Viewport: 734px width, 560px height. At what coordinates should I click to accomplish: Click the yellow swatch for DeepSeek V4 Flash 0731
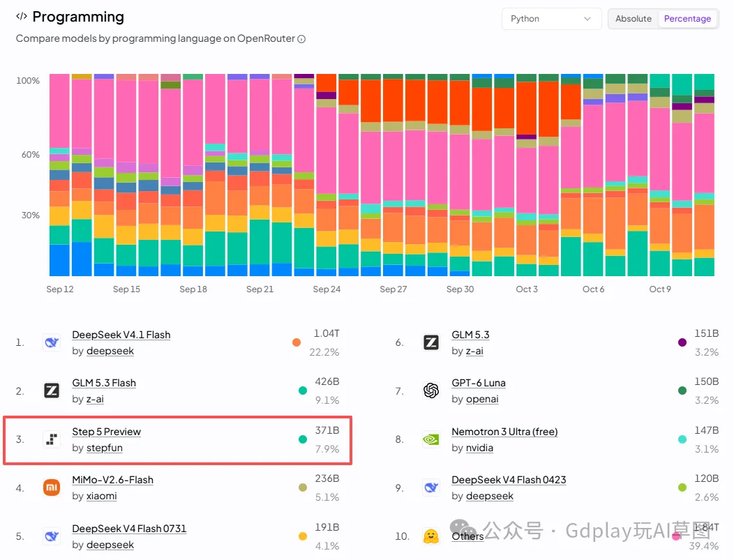[x=303, y=536]
